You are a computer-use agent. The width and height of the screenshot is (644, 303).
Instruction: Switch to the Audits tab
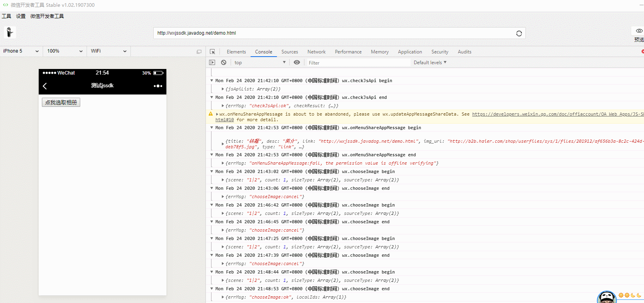click(x=464, y=52)
